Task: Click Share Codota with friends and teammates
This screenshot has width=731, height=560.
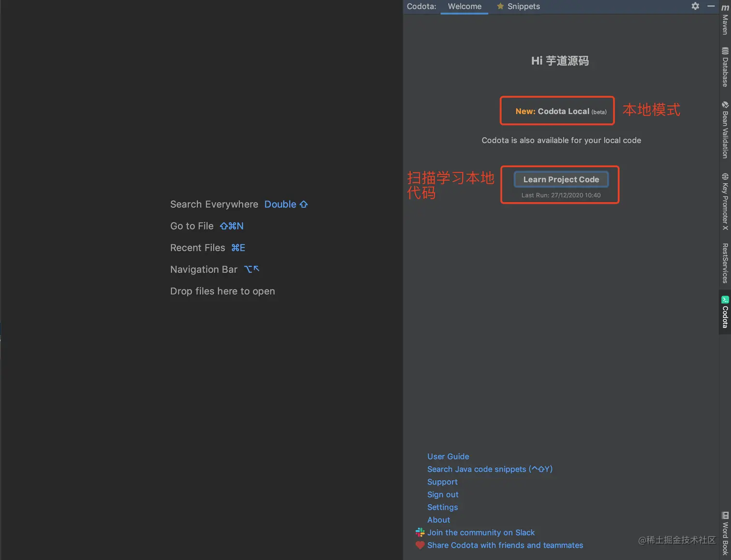Action: pos(505,545)
